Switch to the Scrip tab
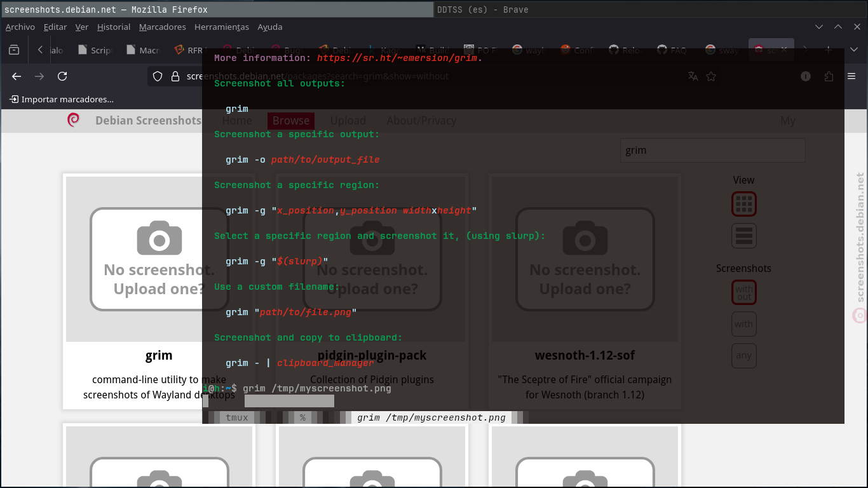Viewport: 868px width, 488px height. (x=95, y=50)
